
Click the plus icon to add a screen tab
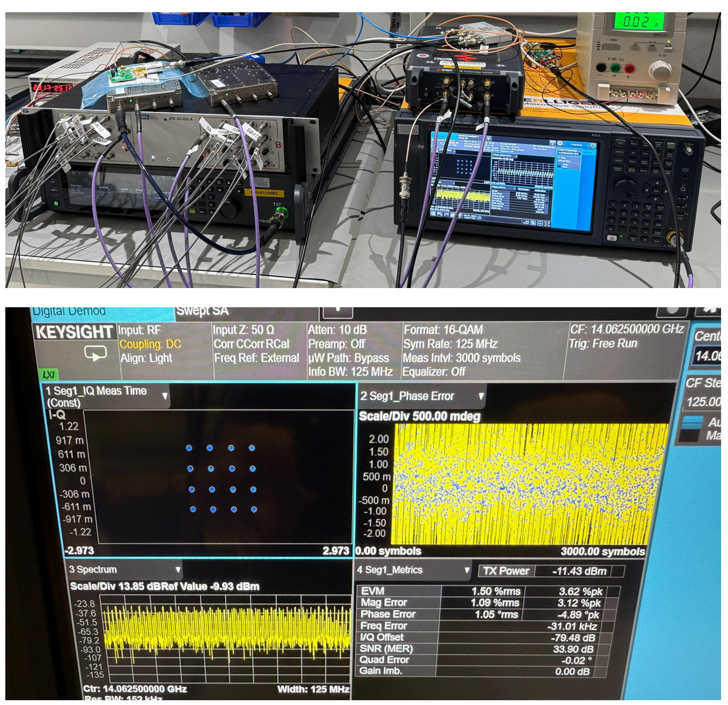point(337,311)
